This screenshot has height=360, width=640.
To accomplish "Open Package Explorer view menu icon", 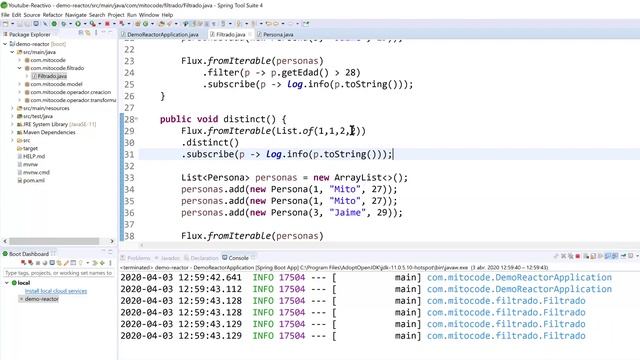I will point(96,33).
